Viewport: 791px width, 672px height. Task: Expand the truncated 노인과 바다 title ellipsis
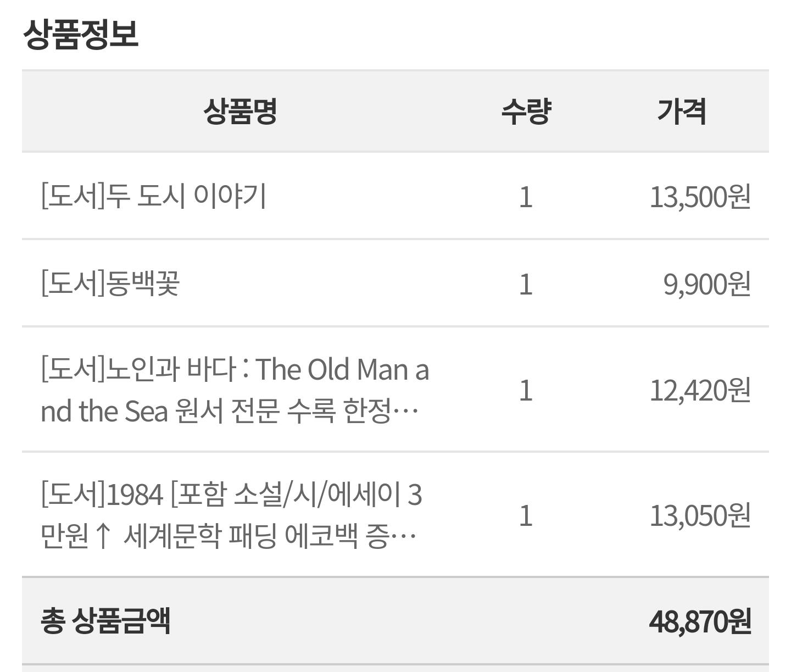tap(406, 411)
